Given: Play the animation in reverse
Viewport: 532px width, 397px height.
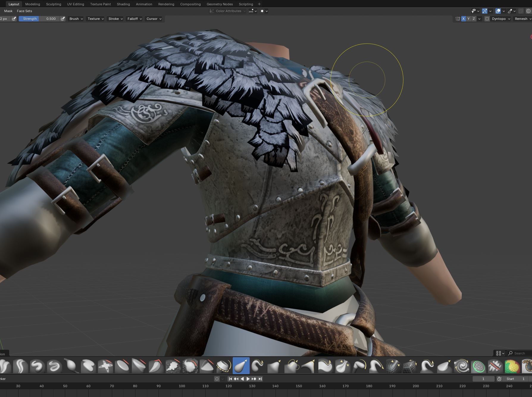Looking at the screenshot, I should pos(242,379).
